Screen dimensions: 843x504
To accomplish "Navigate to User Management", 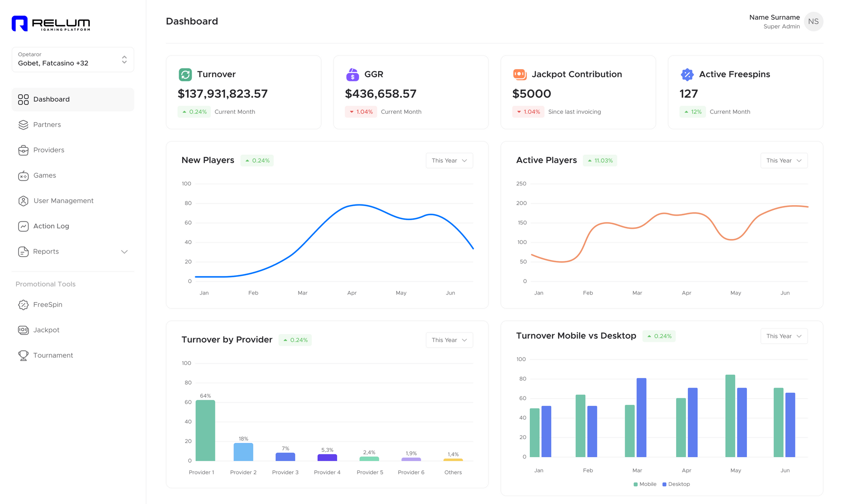I will coord(63,201).
